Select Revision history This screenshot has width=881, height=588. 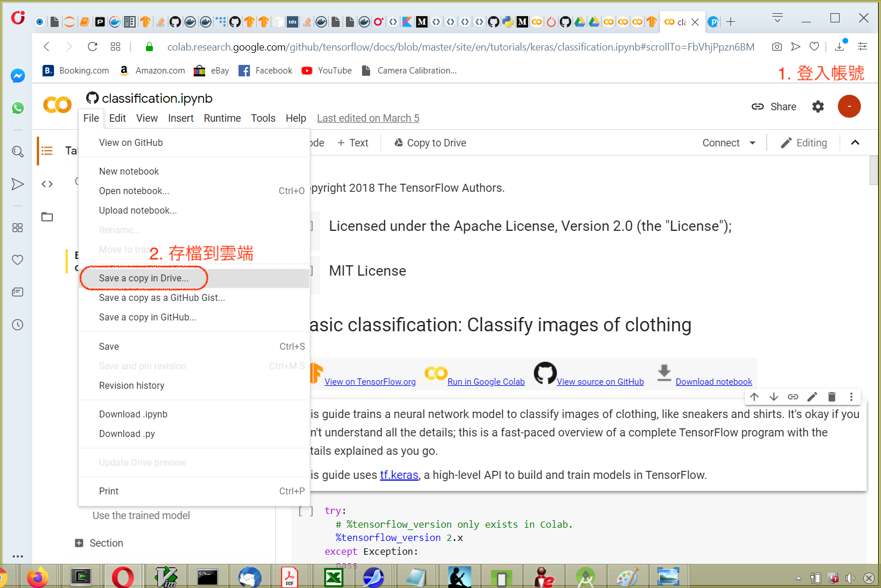point(194,386)
